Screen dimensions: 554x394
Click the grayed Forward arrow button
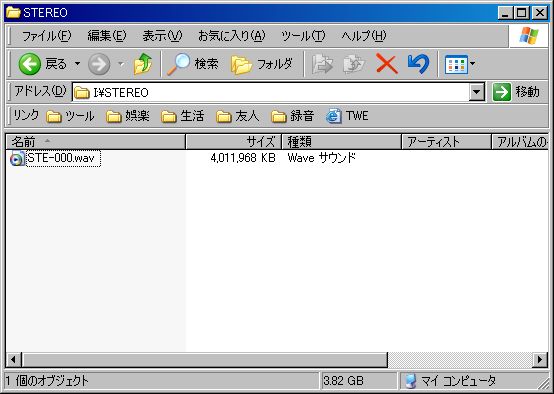pyautogui.click(x=99, y=64)
